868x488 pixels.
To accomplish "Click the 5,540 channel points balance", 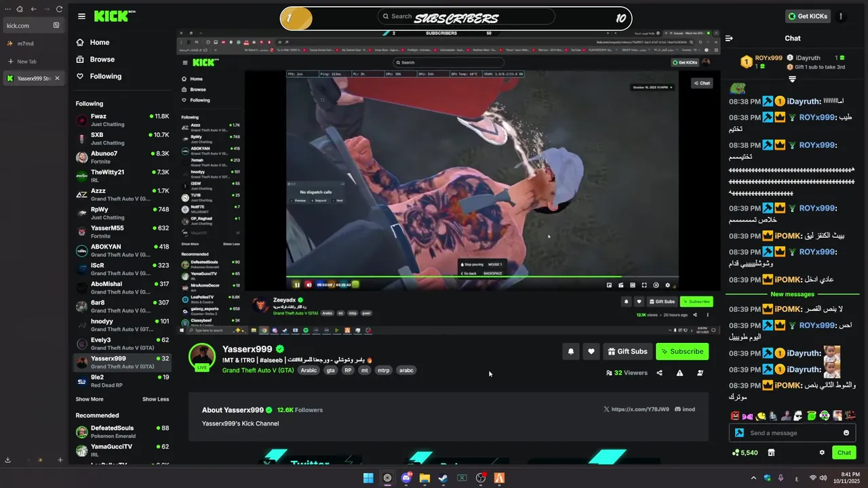I will tap(745, 452).
